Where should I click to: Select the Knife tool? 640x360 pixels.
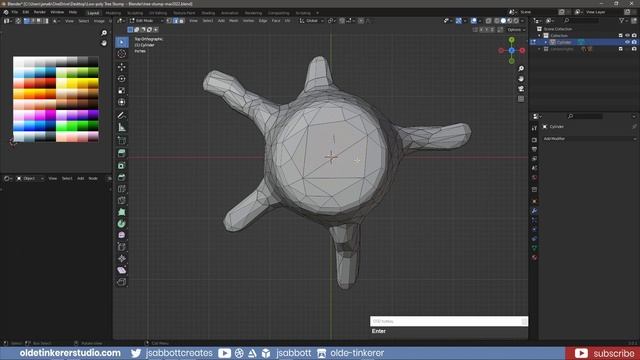click(122, 200)
